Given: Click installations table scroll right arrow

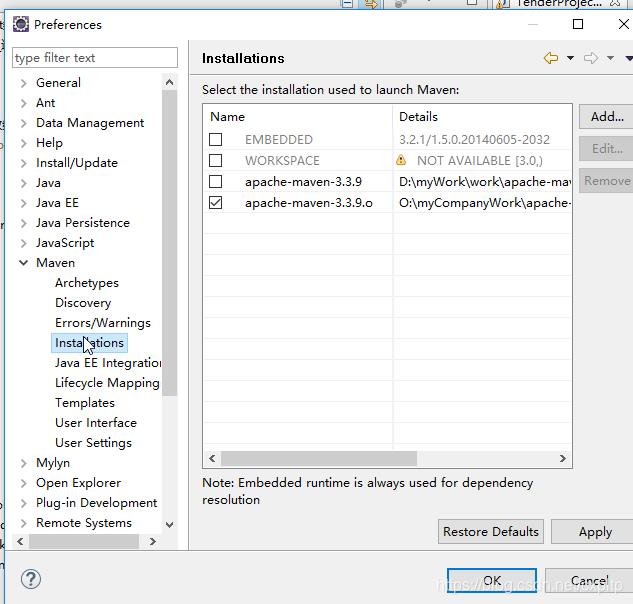Looking at the screenshot, I should tap(563, 459).
